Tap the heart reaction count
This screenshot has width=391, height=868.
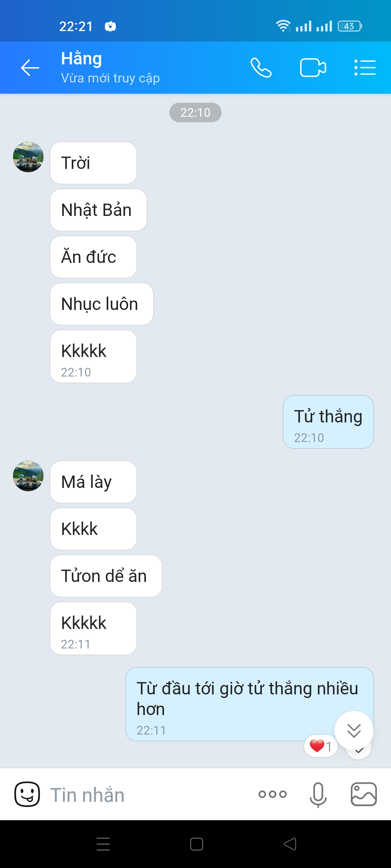click(x=321, y=746)
